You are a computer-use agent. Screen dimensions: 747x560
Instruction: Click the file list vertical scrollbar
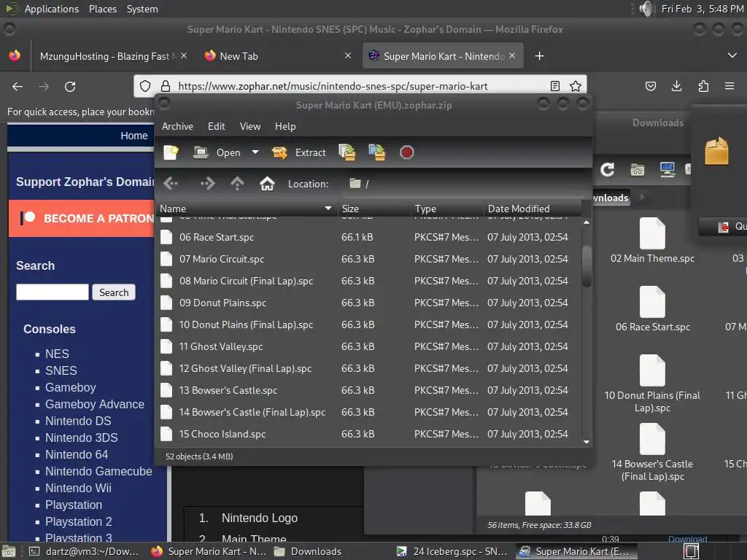click(x=587, y=267)
